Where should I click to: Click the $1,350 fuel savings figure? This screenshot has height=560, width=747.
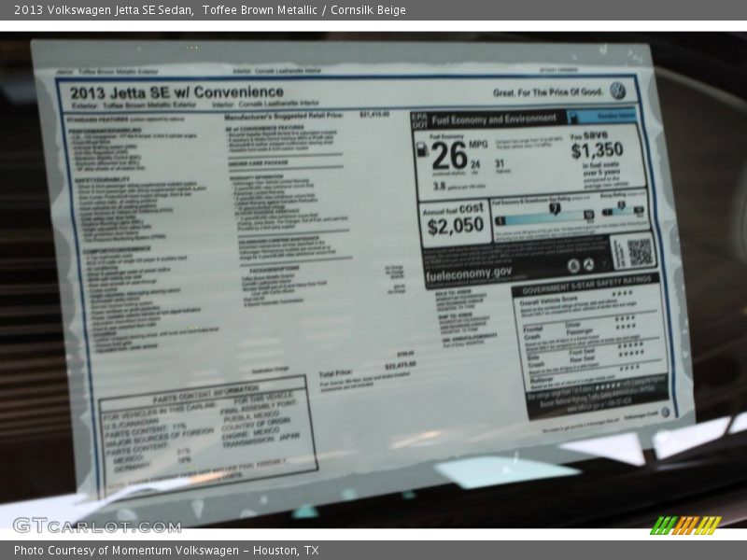click(x=597, y=150)
